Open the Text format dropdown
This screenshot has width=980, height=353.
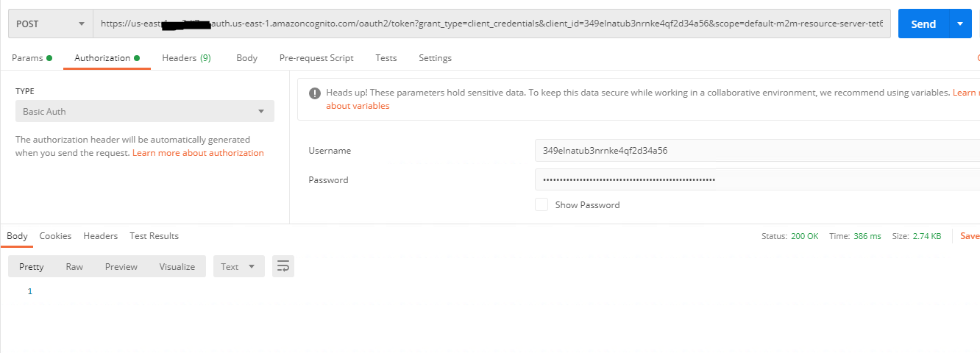pyautogui.click(x=238, y=267)
